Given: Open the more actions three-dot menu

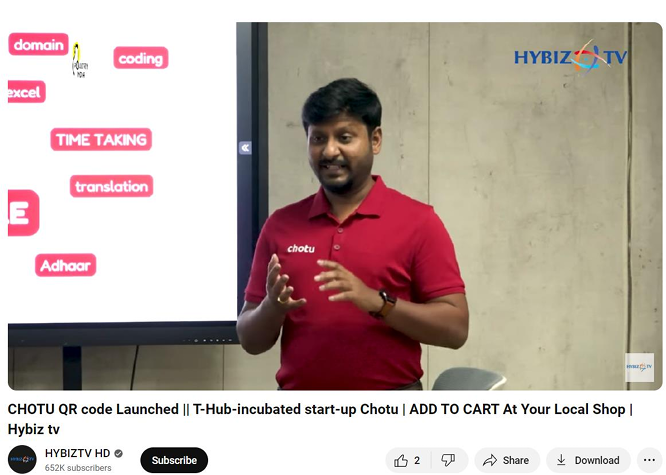Looking at the screenshot, I should coord(649,460).
